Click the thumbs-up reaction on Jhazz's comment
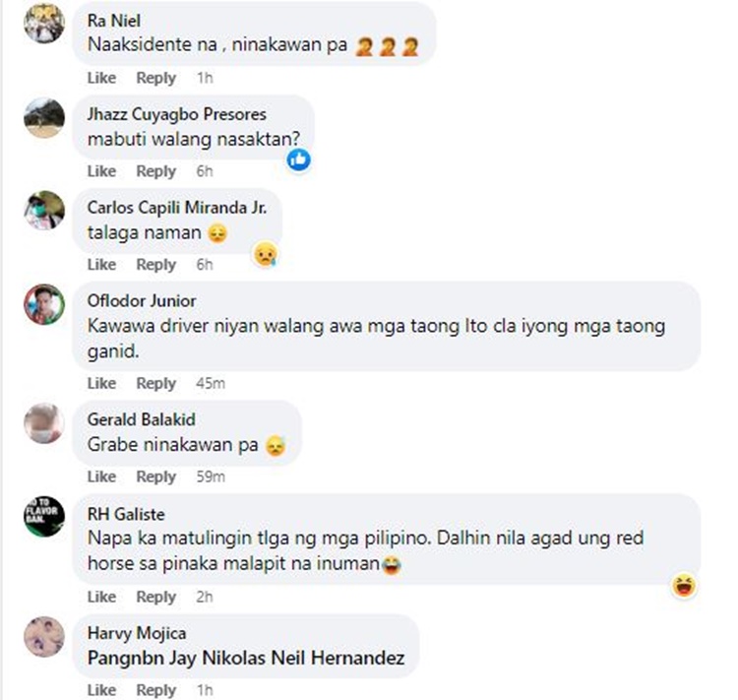The height and width of the screenshot is (700, 738). pyautogui.click(x=299, y=160)
